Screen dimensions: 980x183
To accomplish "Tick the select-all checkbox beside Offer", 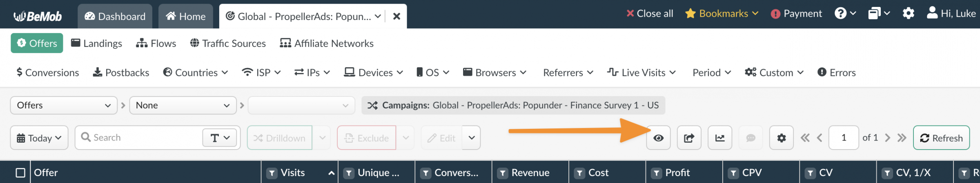I will (20, 173).
